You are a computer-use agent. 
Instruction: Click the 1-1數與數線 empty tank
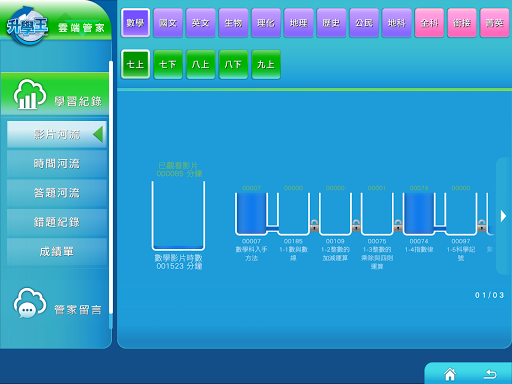click(293, 214)
